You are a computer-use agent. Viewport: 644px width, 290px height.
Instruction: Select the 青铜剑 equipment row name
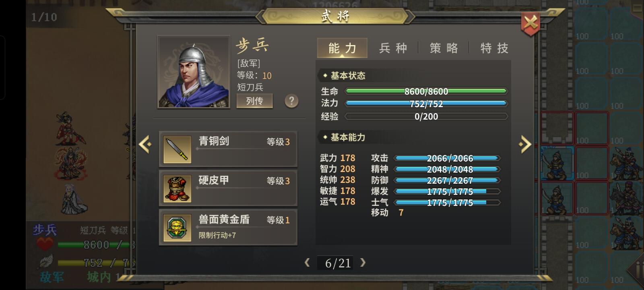point(214,141)
